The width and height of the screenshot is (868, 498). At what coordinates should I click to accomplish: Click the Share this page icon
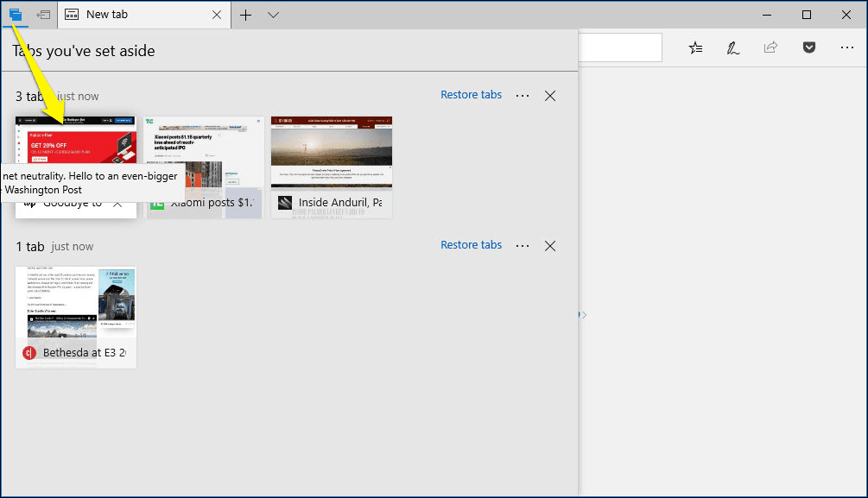[770, 47]
